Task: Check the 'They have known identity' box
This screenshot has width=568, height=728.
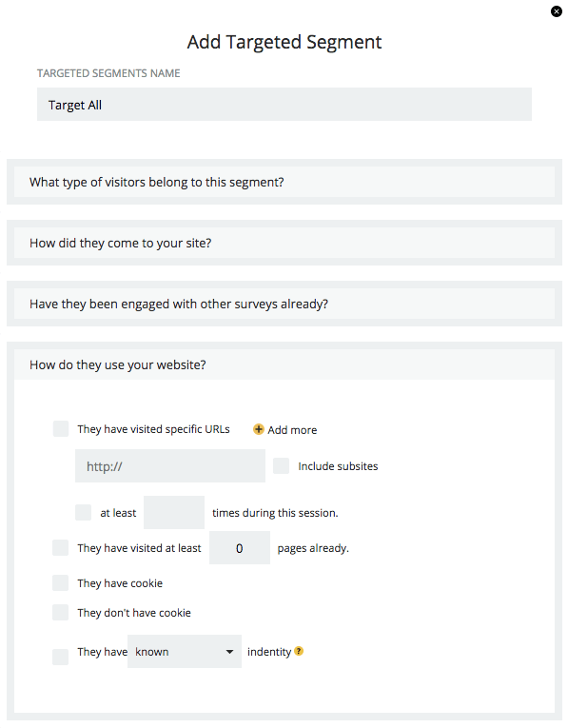Action: click(x=60, y=657)
